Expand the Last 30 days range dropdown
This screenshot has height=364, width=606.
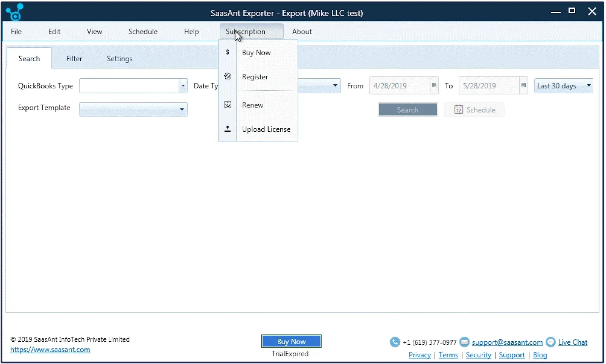563,86
